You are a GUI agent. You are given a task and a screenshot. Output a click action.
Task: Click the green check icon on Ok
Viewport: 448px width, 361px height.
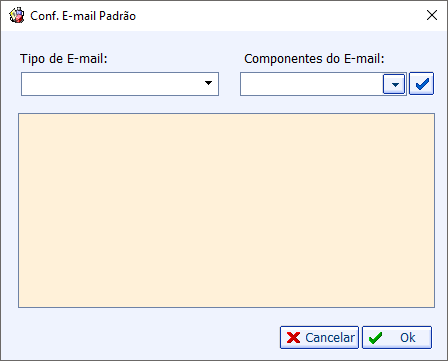[x=375, y=338]
